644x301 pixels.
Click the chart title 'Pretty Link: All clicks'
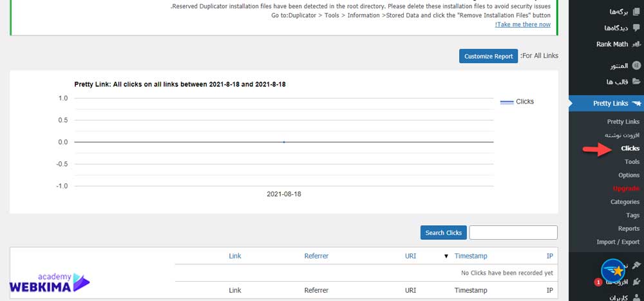pos(180,84)
